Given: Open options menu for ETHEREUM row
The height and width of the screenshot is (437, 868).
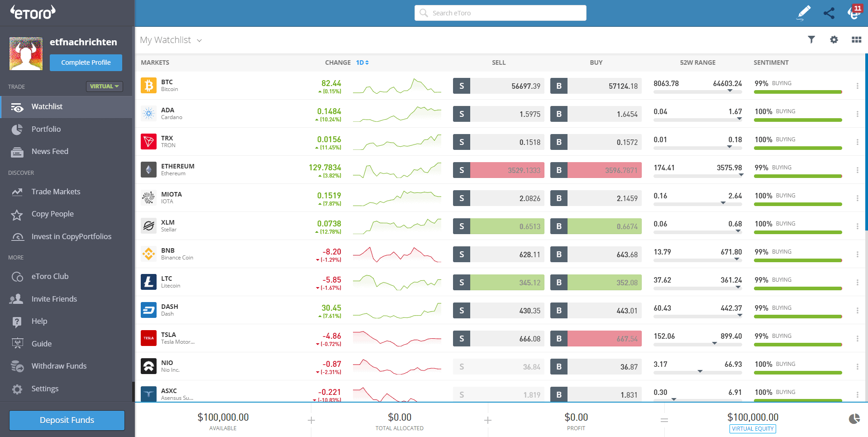Looking at the screenshot, I should 857,170.
